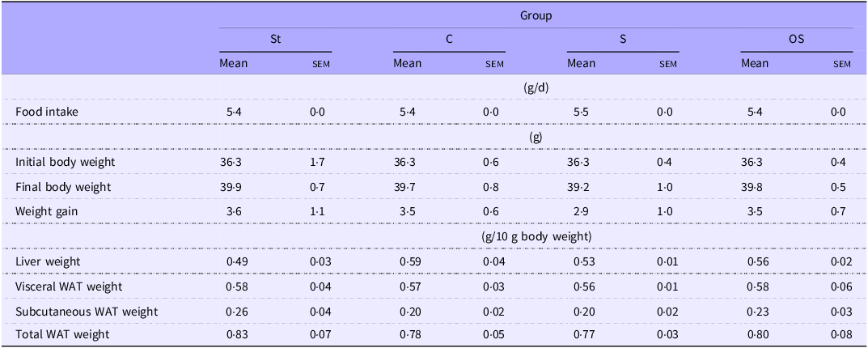Click the Final body weight label

click(62, 187)
